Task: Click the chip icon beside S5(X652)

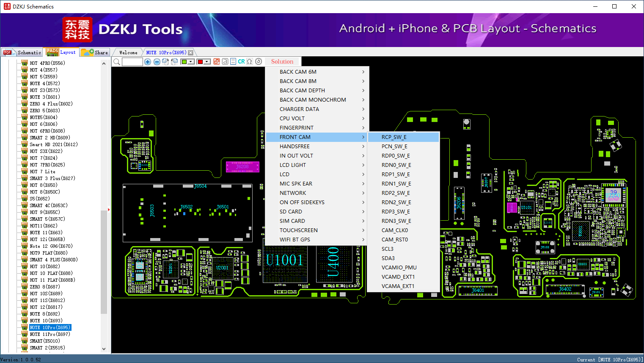Action: tap(25, 199)
